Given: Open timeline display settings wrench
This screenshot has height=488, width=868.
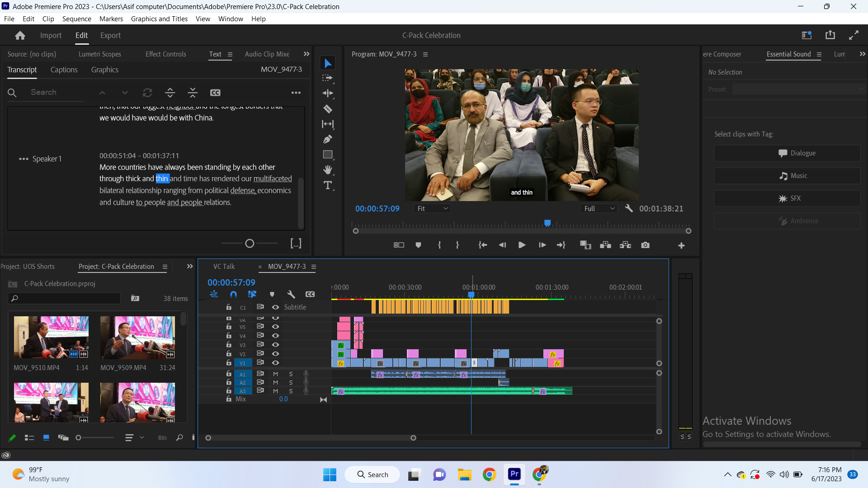Looking at the screenshot, I should pyautogui.click(x=291, y=294).
